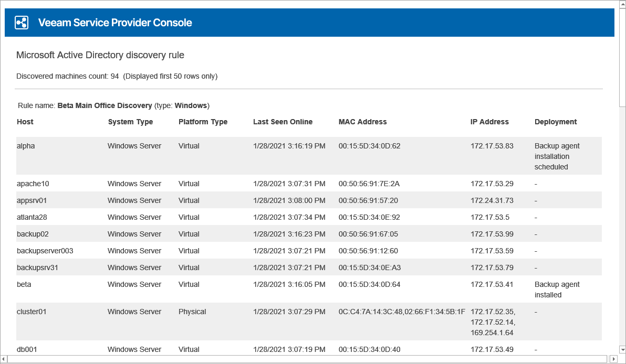Image resolution: width=626 pixels, height=364 pixels.
Task: Click the Backup agent installed status for beta
Action: point(557,290)
